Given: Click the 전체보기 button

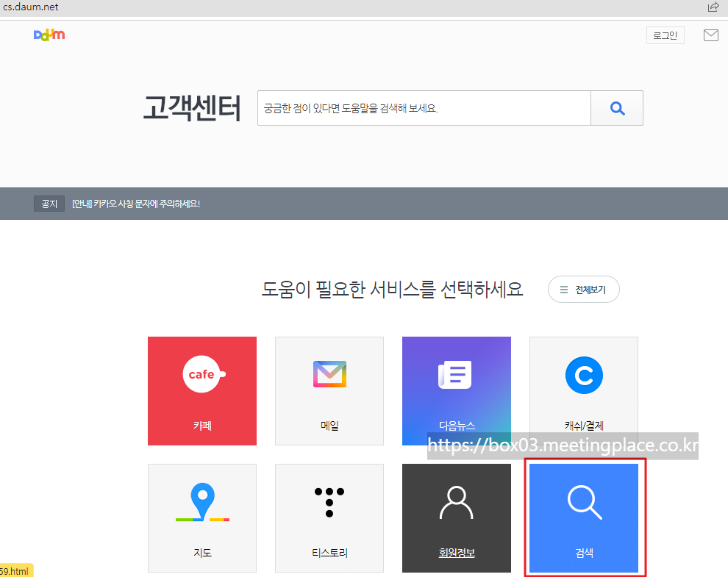Looking at the screenshot, I should (x=584, y=289).
